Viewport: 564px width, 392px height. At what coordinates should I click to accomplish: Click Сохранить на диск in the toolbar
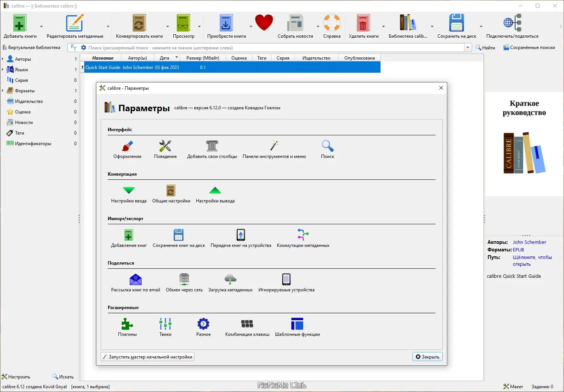457,26
